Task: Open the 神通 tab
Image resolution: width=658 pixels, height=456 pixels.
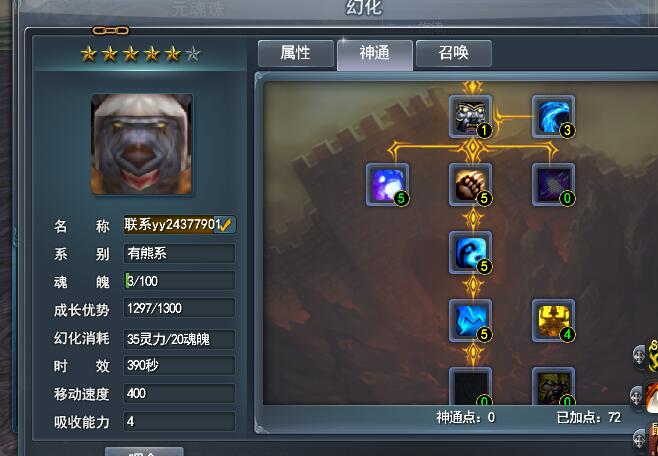Action: pos(375,54)
